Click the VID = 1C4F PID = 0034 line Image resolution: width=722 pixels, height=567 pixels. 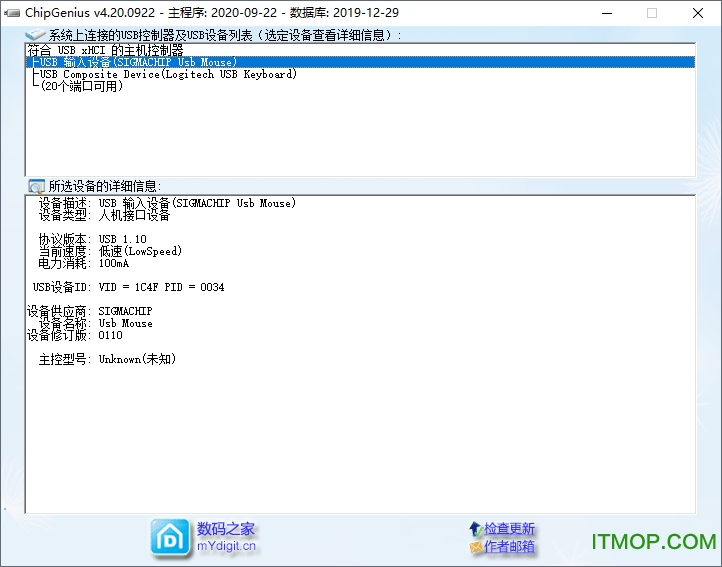[x=128, y=287]
